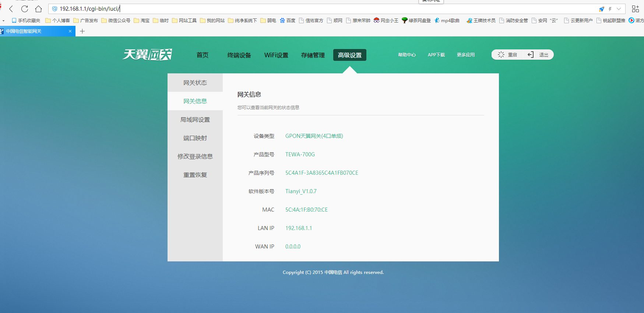Viewport: 644px width, 313px height.
Task: Click the LAN IP value 192.168.1.1
Action: [x=299, y=228]
